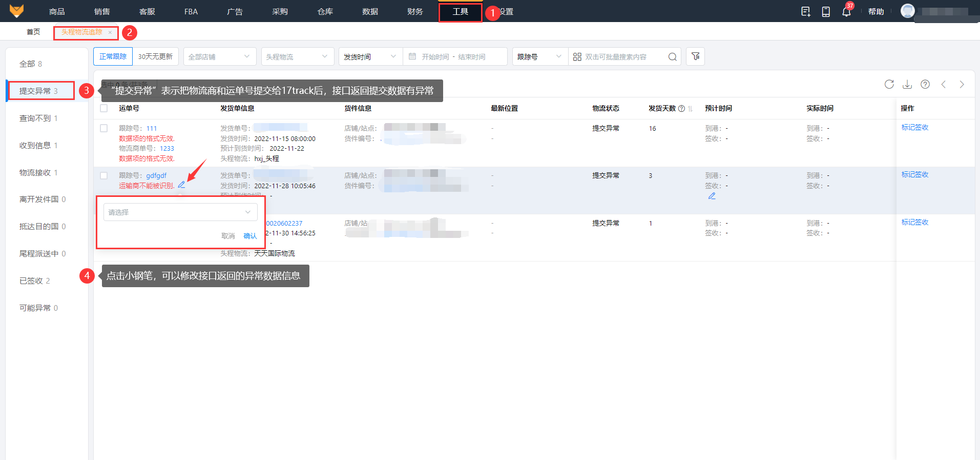This screenshot has height=460, width=980.
Task: Open the 跟踪号 search type dropdown
Action: [540, 56]
